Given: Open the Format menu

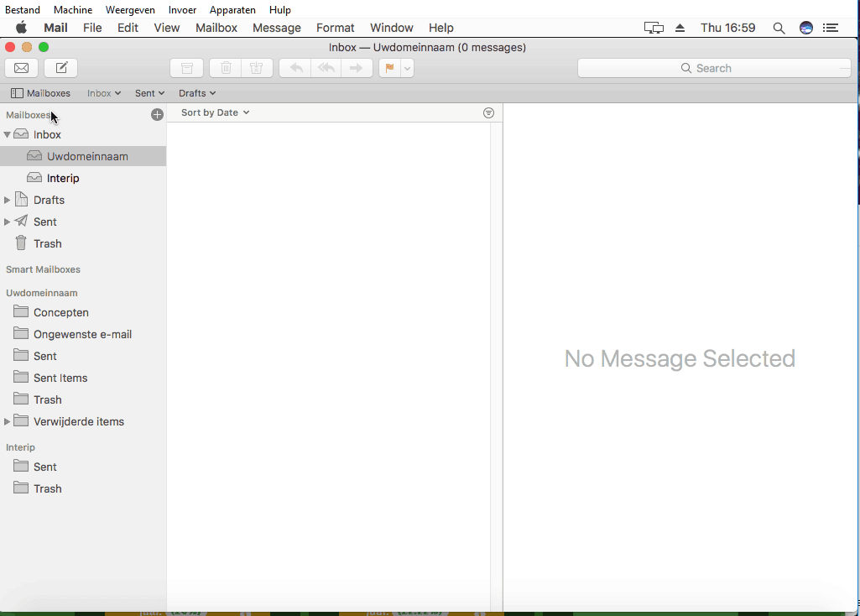Looking at the screenshot, I should pyautogui.click(x=335, y=28).
